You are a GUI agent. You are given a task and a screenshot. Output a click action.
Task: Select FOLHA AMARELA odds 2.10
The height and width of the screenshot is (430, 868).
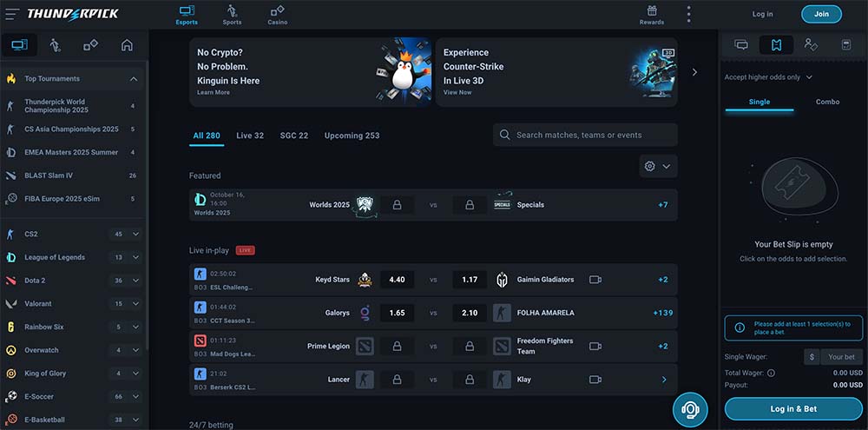(x=470, y=313)
